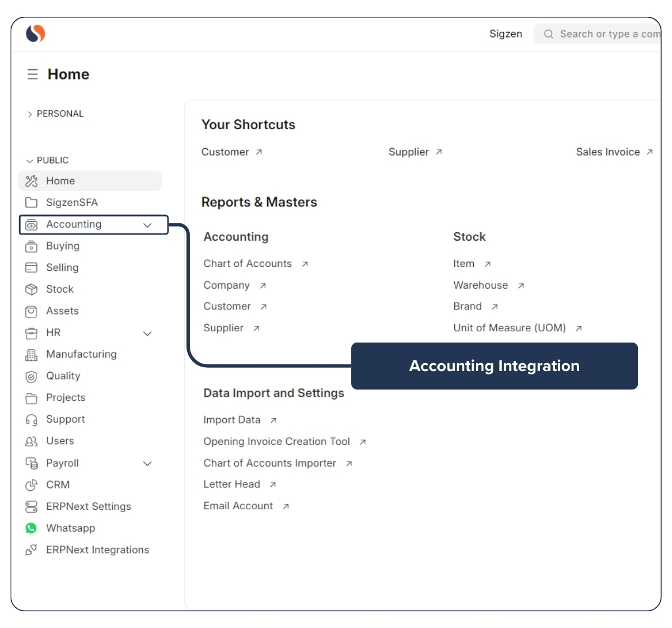Open the Manufacturing module icon
Screen dimensions: 672x628
pos(31,354)
